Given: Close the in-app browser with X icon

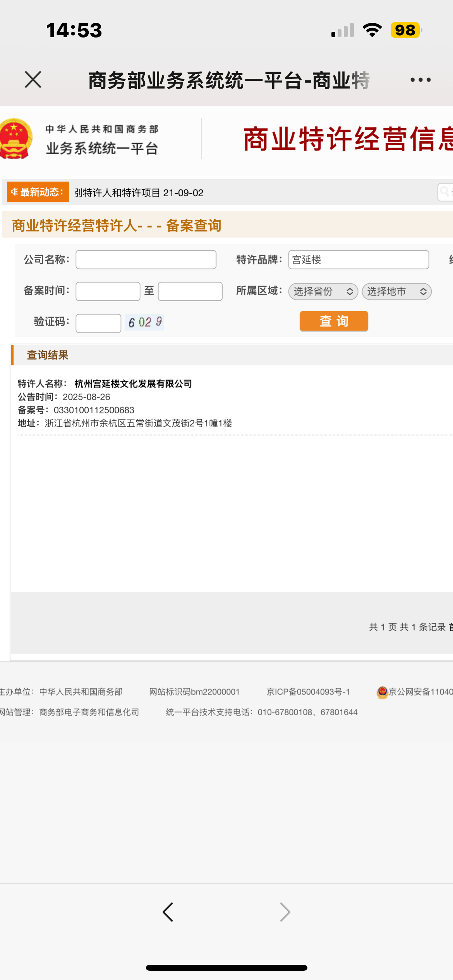Looking at the screenshot, I should point(33,80).
